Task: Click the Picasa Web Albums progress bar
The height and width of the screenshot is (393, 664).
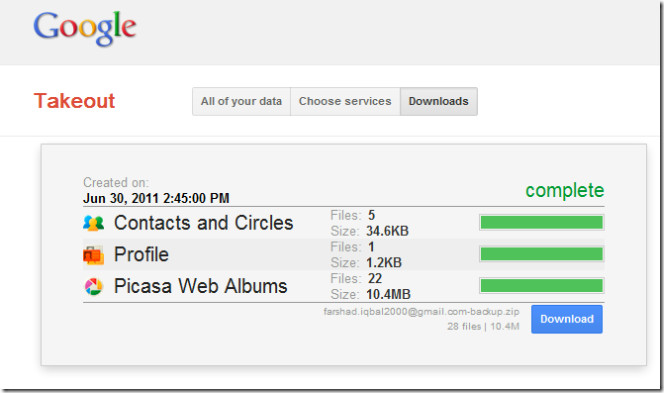Action: click(542, 285)
